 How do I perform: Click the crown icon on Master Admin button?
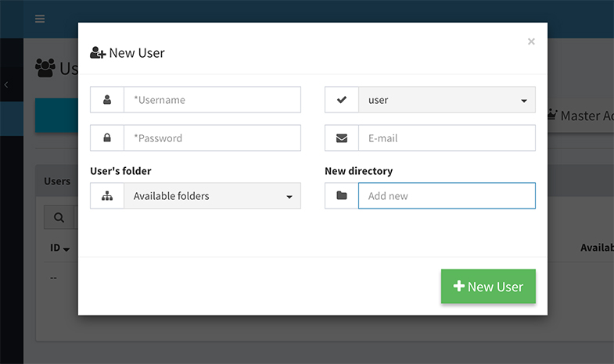coord(552,116)
